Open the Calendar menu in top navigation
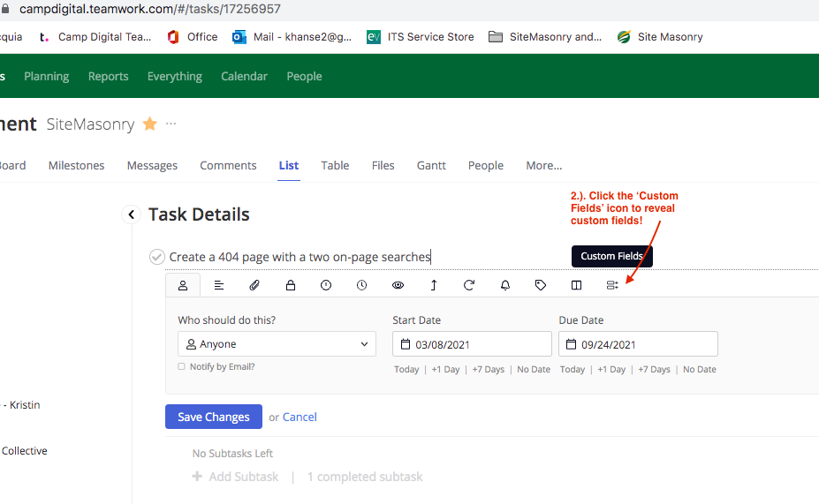The height and width of the screenshot is (504, 819). 244,76
